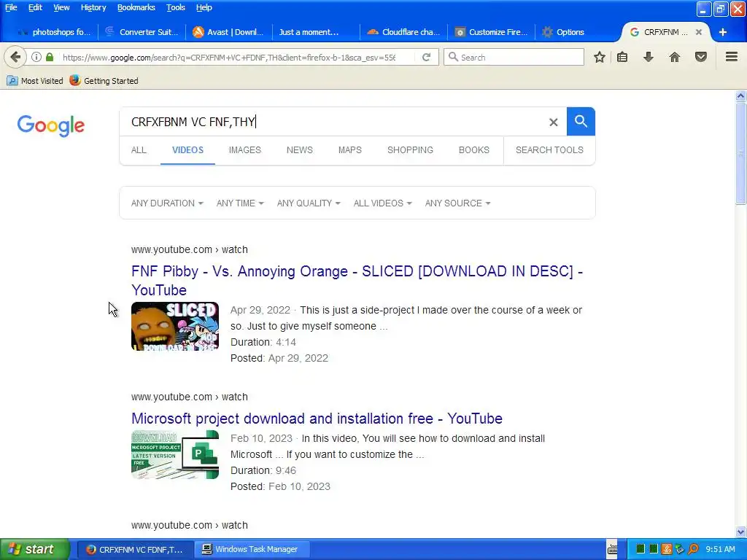This screenshot has width=747, height=560.
Task: Click the blue Google search magnifier button
Action: pos(581,122)
